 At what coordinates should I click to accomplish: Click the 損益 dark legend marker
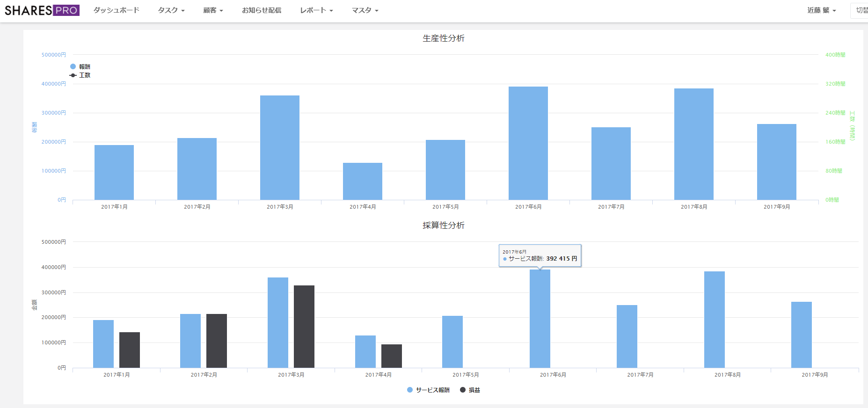pyautogui.click(x=463, y=390)
